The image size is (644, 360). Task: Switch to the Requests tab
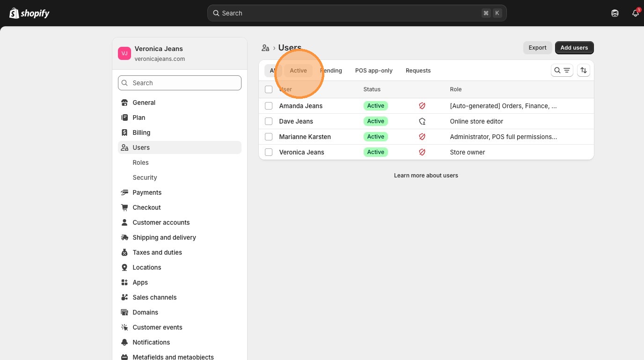coord(418,71)
